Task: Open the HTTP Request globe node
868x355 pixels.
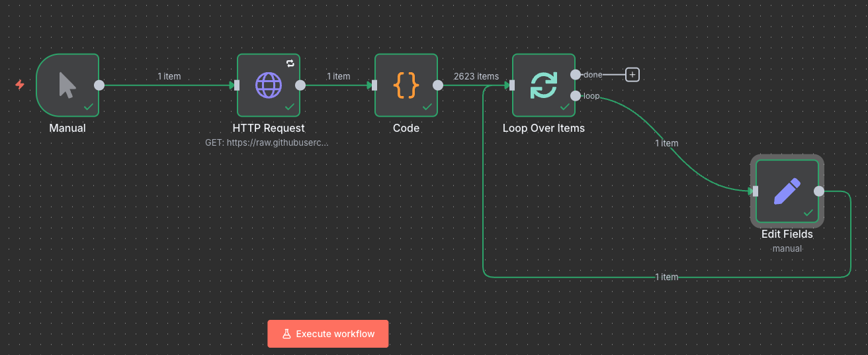Action: (x=269, y=85)
